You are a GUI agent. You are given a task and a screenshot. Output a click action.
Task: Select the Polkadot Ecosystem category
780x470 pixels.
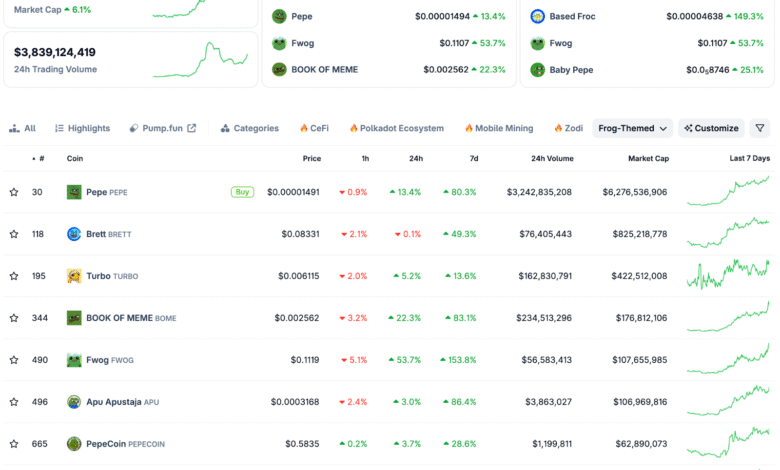point(397,128)
